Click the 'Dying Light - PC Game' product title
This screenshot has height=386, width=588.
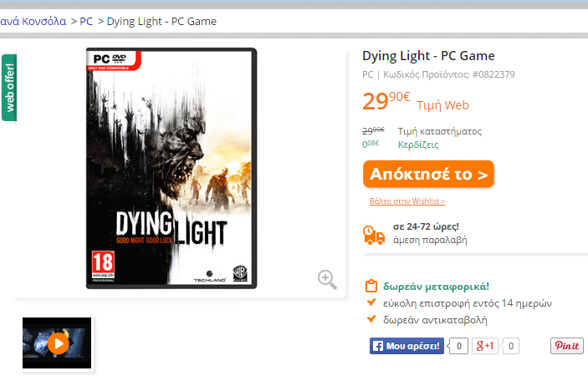[428, 56]
